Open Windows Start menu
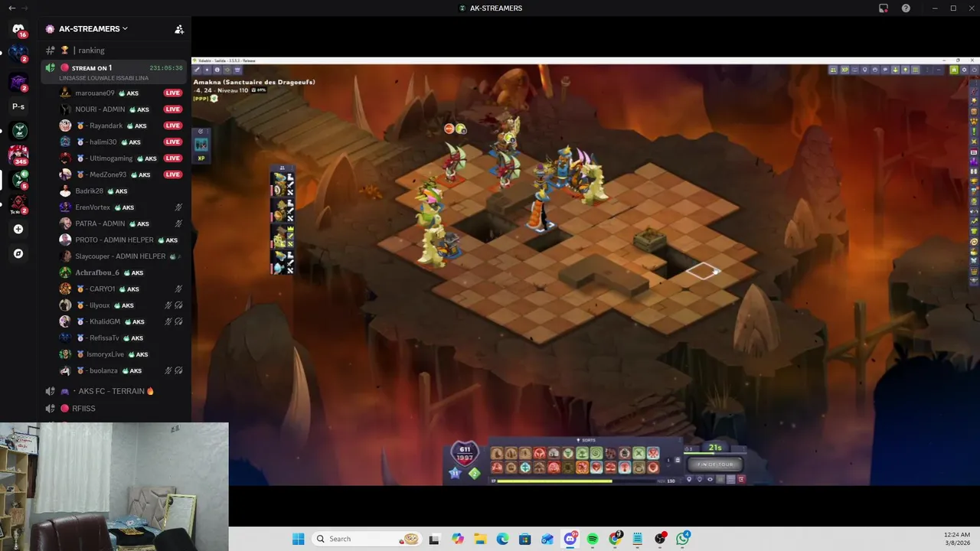 [x=298, y=539]
